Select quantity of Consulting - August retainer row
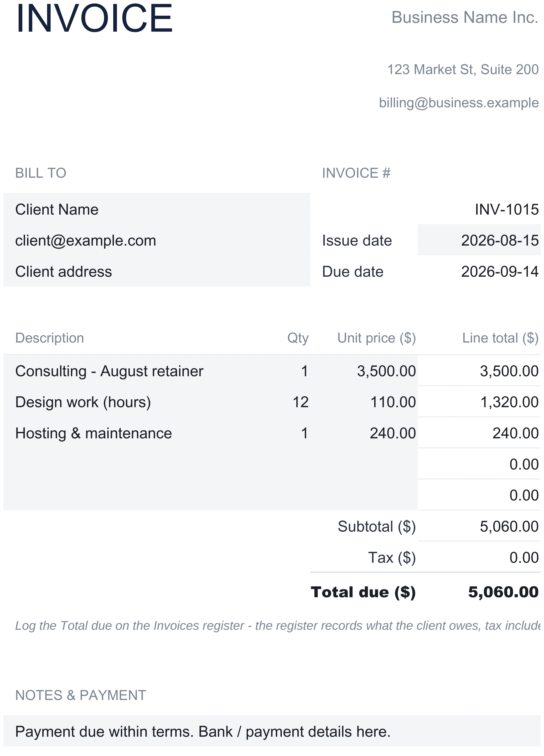The height and width of the screenshot is (756, 544). coord(304,371)
